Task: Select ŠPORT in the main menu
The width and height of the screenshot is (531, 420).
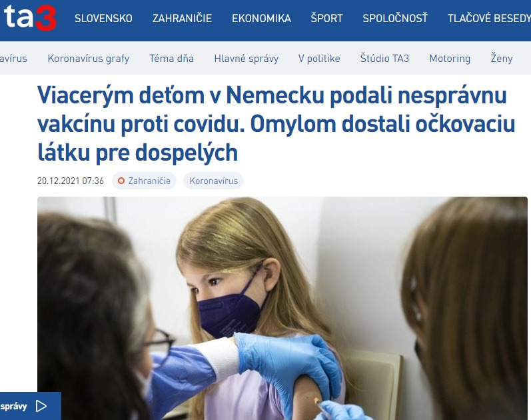Action: click(327, 18)
